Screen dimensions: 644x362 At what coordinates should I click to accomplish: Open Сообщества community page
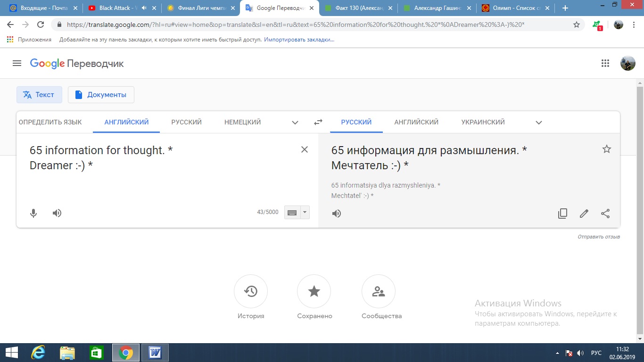381,297
